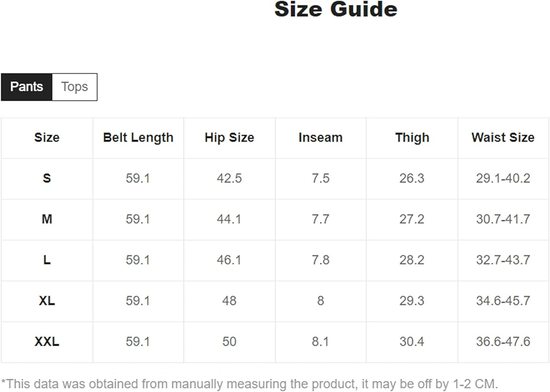
Task: Click the Size Guide heading
Action: [x=335, y=9]
